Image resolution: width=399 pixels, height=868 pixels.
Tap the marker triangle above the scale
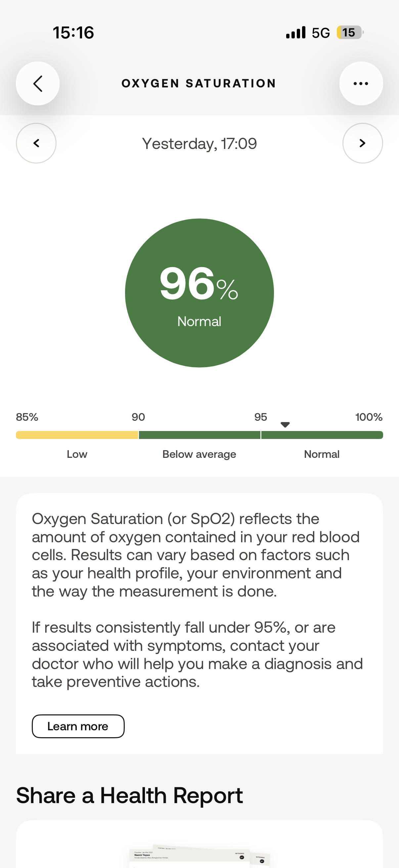[x=285, y=424]
